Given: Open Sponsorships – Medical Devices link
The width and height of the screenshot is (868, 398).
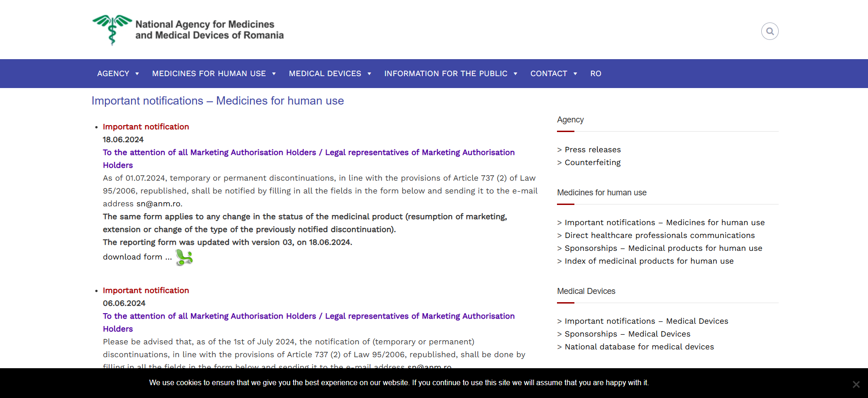Looking at the screenshot, I should (x=628, y=334).
